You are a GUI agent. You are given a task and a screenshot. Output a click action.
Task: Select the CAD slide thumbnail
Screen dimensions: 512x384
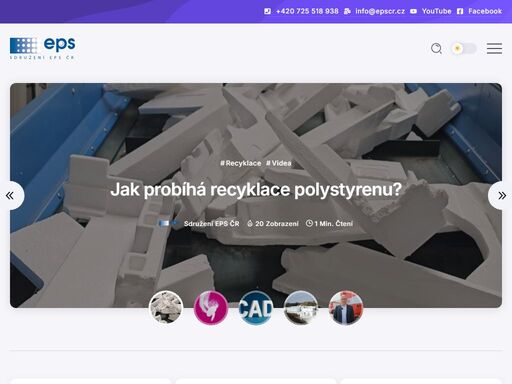(256, 307)
